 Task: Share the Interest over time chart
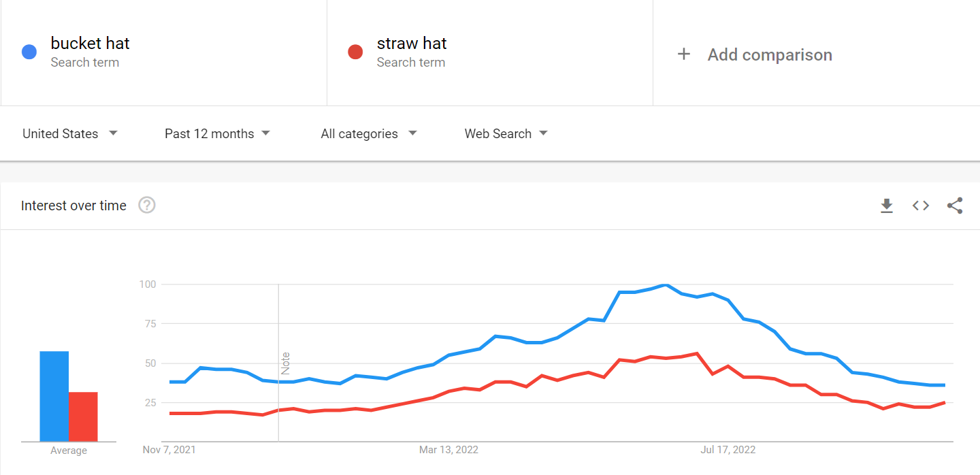(x=955, y=205)
